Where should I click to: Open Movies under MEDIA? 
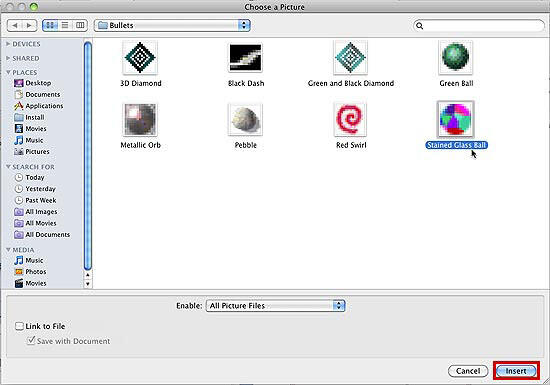coord(31,283)
